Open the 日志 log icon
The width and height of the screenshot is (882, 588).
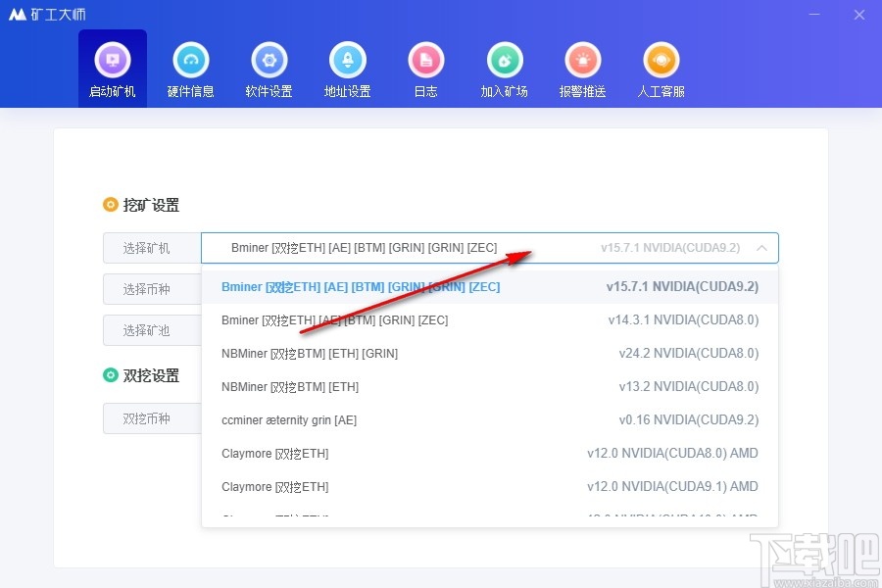click(426, 60)
